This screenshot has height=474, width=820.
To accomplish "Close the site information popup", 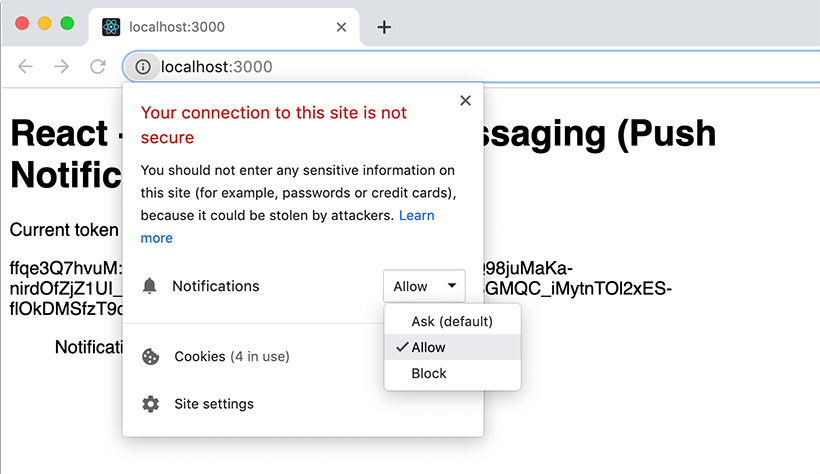I will point(465,100).
